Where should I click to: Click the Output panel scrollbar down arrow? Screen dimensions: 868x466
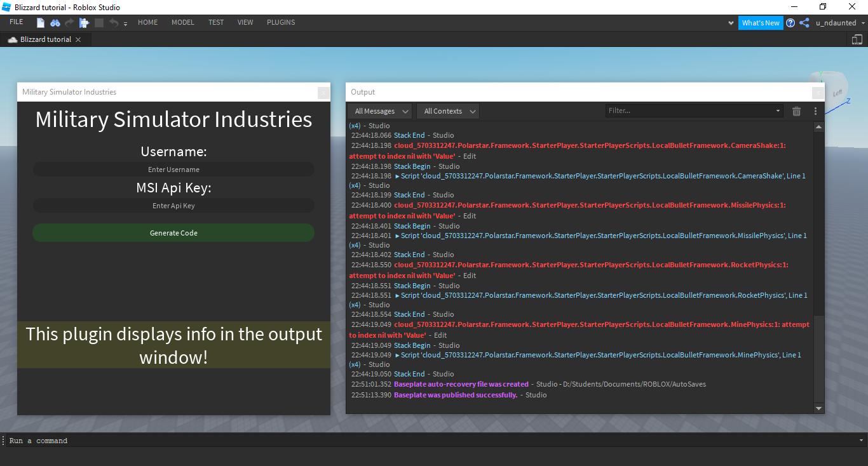(x=818, y=408)
